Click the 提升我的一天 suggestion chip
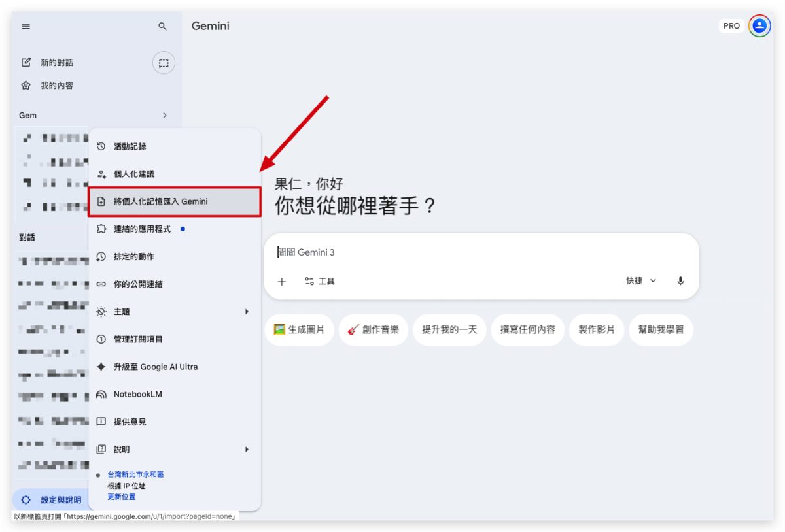Image resolution: width=785 pixels, height=532 pixels. tap(449, 329)
